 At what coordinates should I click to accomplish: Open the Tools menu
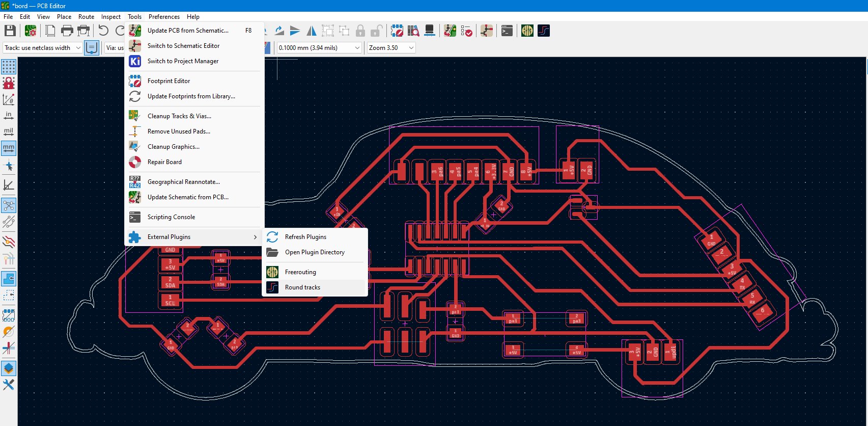(135, 17)
